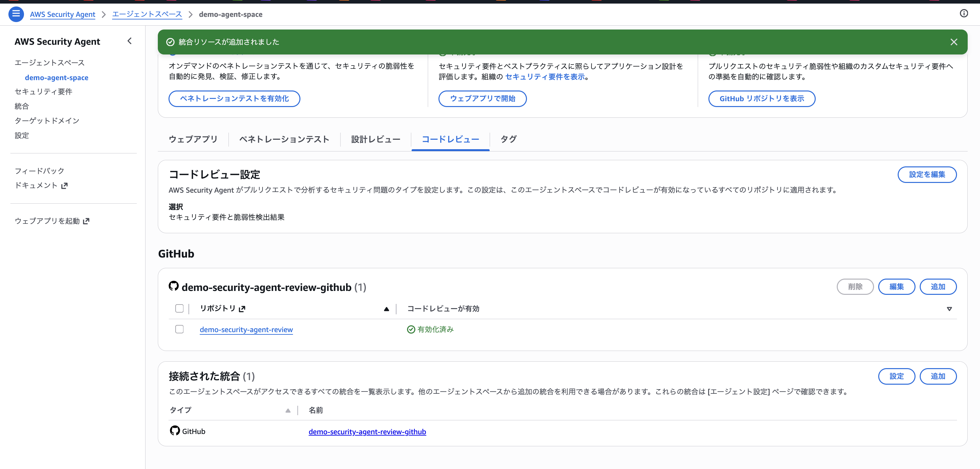Open the demo-security-agent-review repository link

click(x=246, y=329)
